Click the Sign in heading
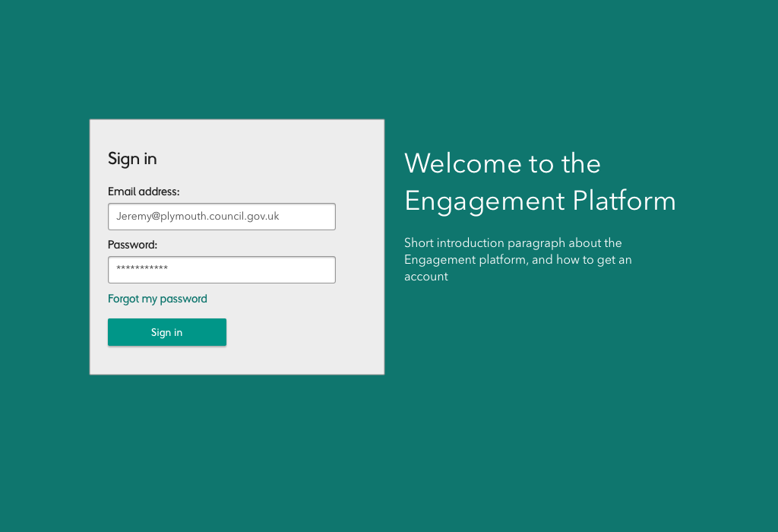 (x=132, y=159)
